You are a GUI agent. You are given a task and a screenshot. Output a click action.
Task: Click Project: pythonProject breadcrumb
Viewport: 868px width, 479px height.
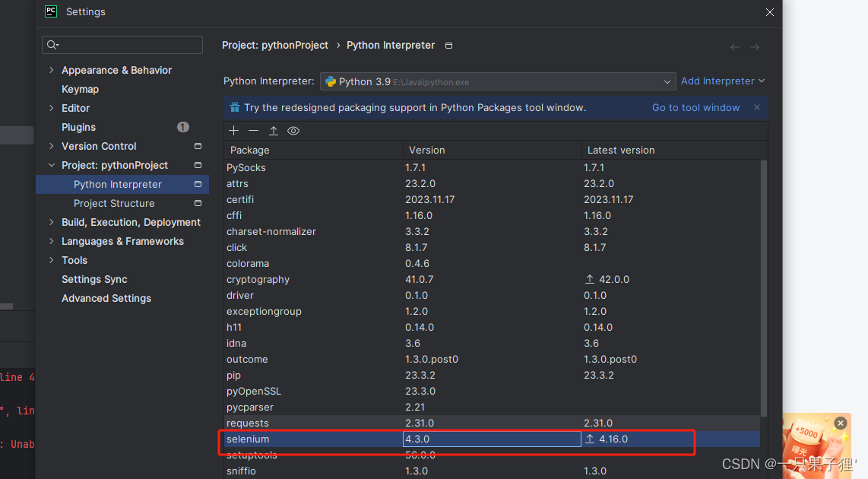(x=275, y=46)
